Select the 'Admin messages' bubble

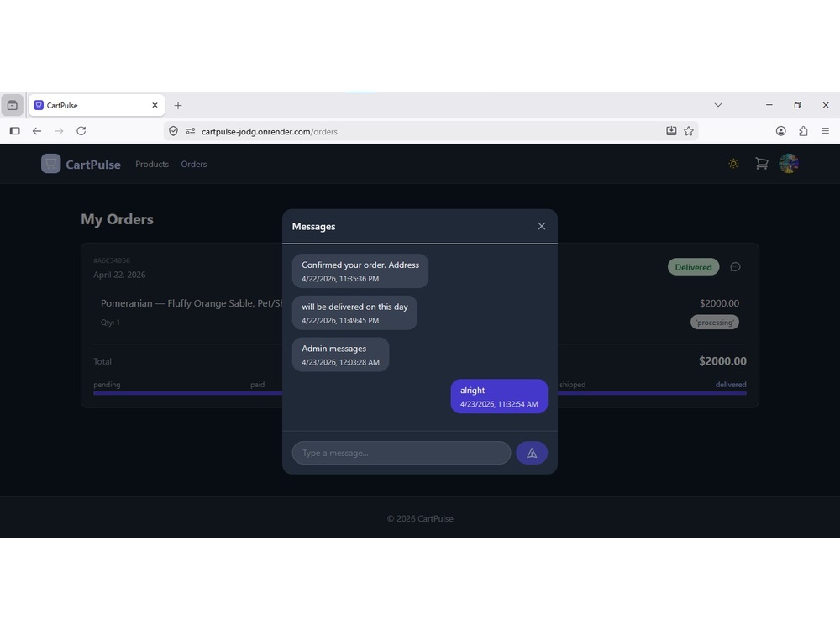click(340, 354)
